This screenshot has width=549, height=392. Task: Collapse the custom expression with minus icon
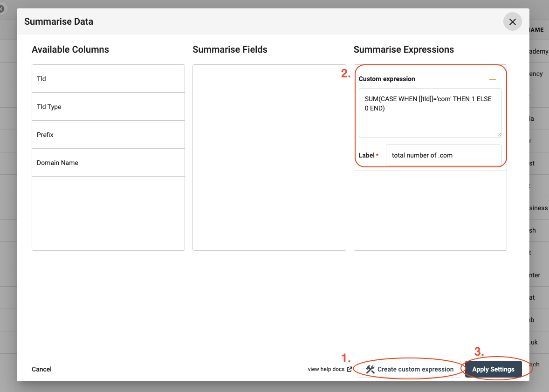coord(492,79)
